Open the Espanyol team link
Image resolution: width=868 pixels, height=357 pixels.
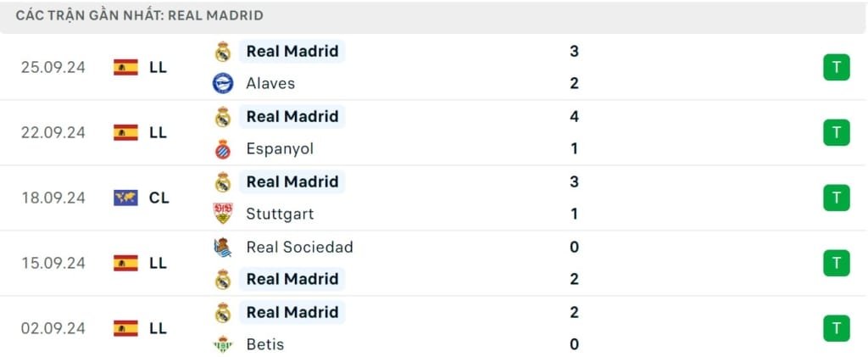[280, 148]
